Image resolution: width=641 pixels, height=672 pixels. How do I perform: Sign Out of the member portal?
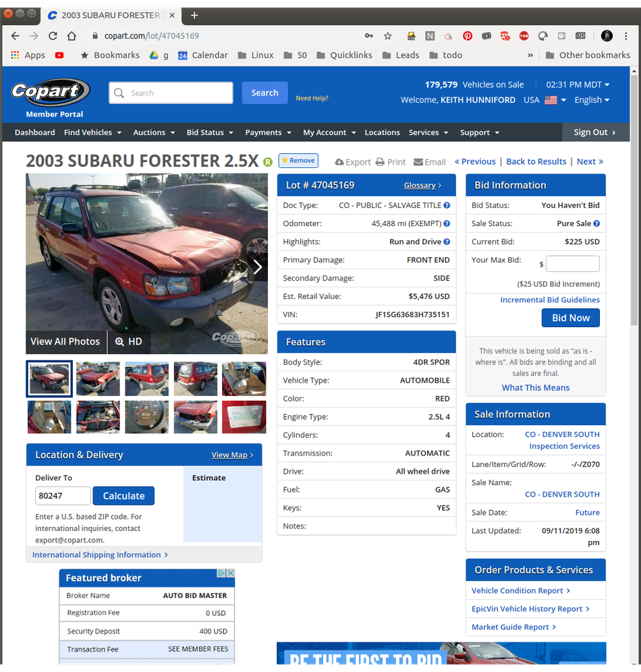tap(594, 132)
